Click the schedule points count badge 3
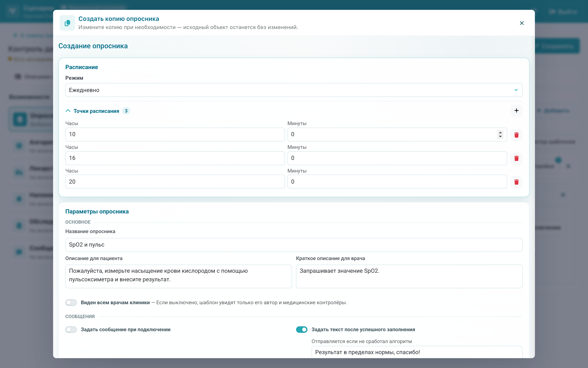Image resolution: width=588 pixels, height=368 pixels. click(x=126, y=111)
